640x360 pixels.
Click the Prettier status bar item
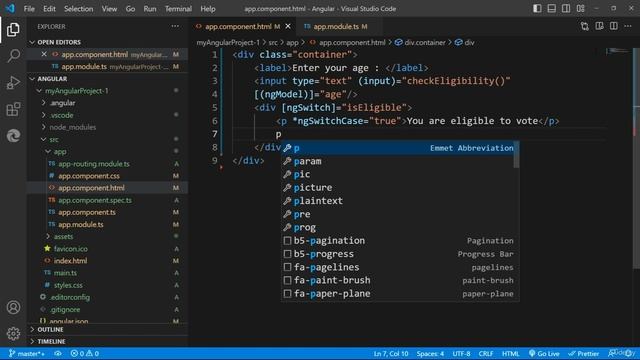click(x=584, y=353)
